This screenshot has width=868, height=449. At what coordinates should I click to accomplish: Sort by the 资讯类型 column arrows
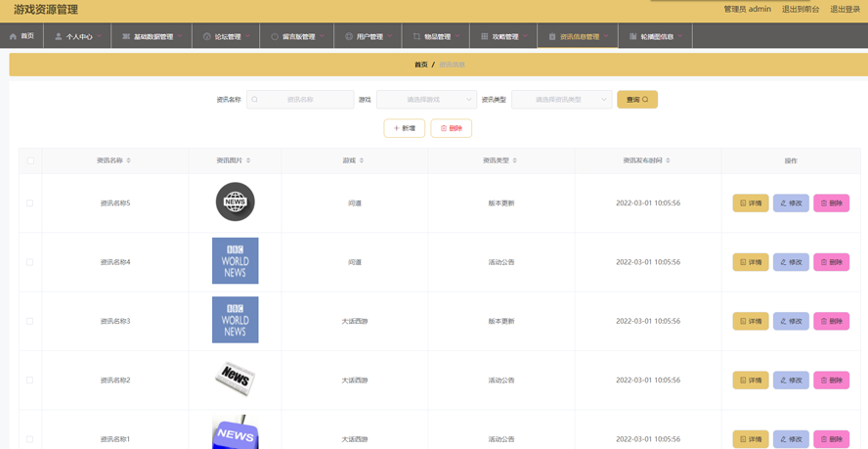click(515, 160)
